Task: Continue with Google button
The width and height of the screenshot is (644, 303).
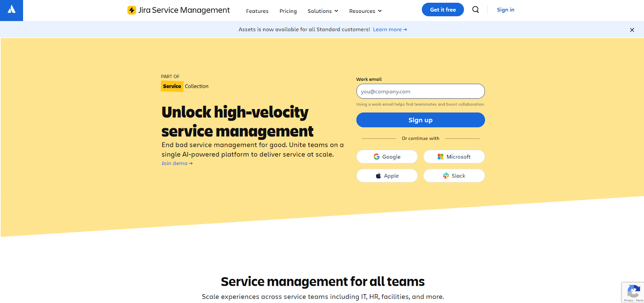Action: point(387,157)
